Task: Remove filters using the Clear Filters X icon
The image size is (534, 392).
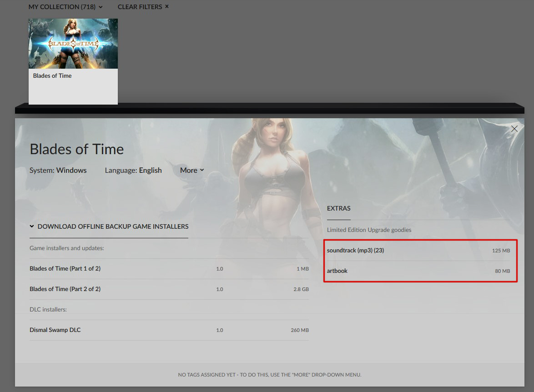Action: pyautogui.click(x=167, y=6)
